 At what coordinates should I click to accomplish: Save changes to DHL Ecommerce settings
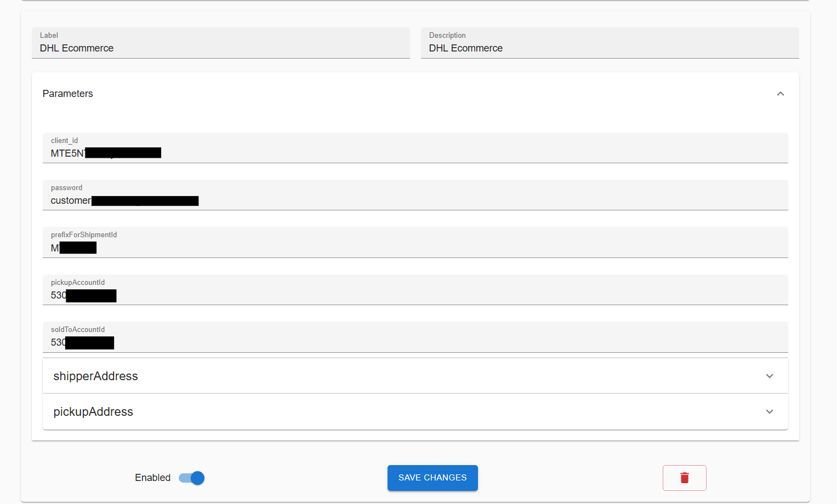point(432,478)
